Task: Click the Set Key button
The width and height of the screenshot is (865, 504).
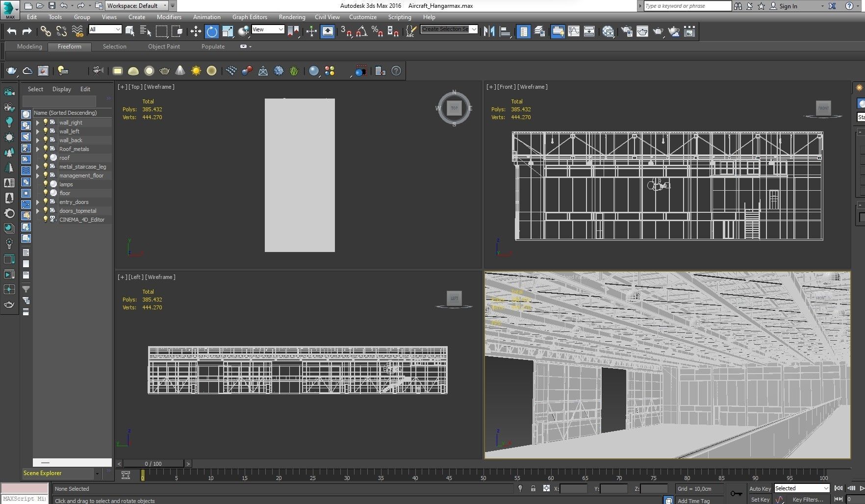Action: 760,500
